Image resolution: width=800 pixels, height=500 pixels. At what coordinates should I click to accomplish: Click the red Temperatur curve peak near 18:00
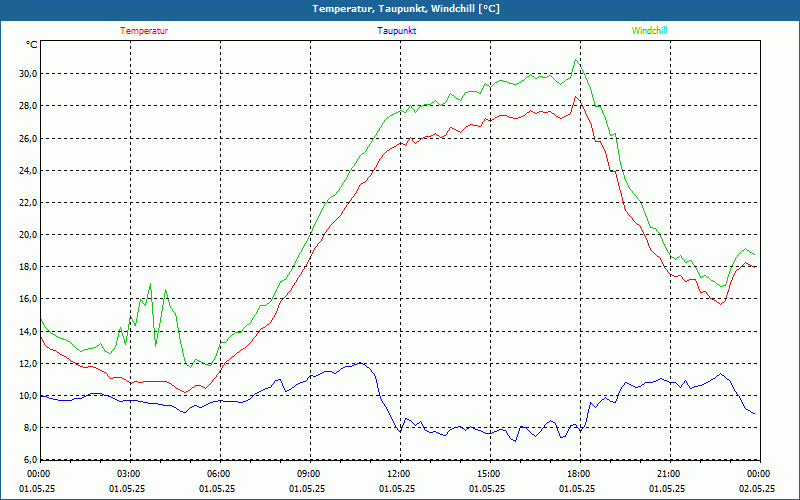click(x=576, y=97)
